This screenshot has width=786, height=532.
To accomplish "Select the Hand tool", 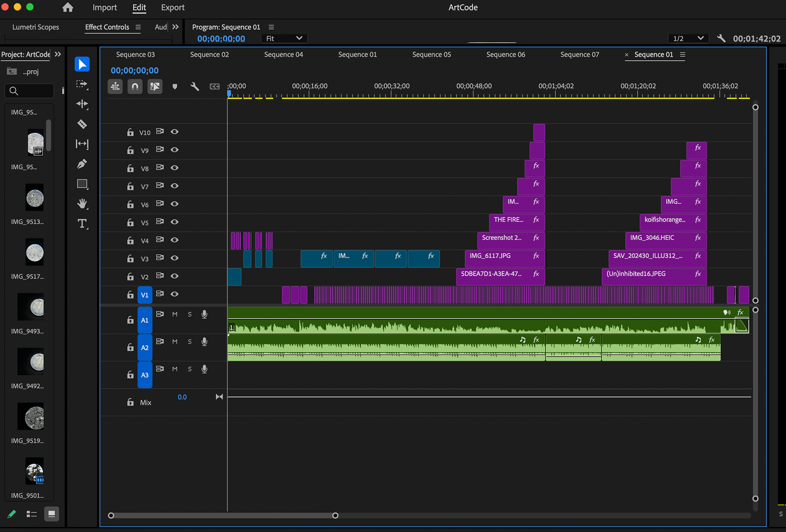I will tap(82, 204).
